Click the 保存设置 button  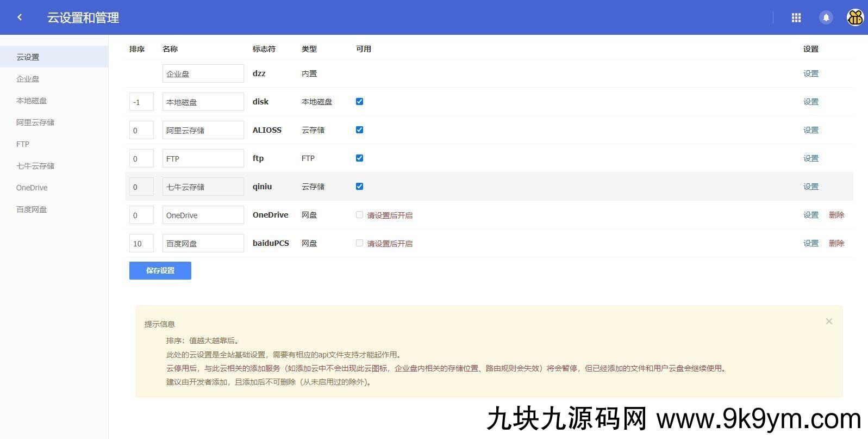pyautogui.click(x=160, y=270)
